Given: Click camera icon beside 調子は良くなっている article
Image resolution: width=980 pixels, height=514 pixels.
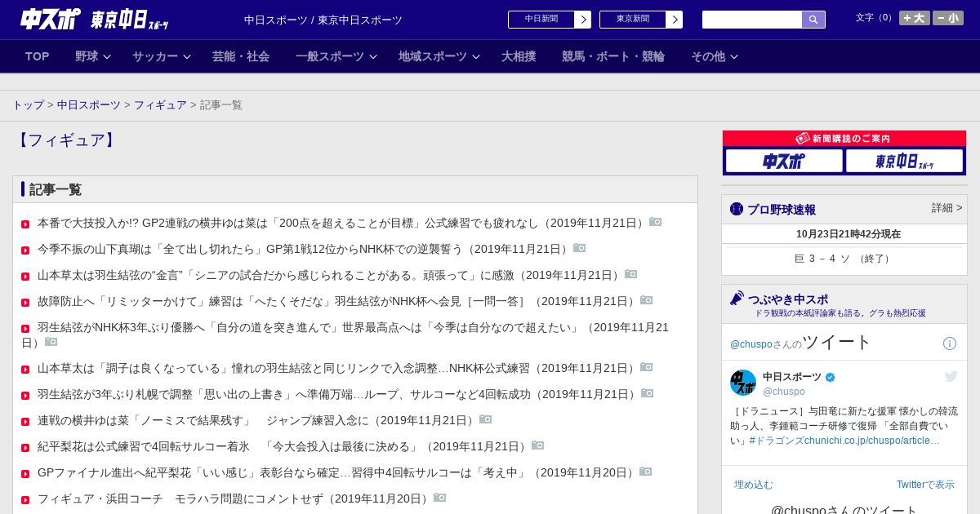Looking at the screenshot, I should click(x=646, y=367).
